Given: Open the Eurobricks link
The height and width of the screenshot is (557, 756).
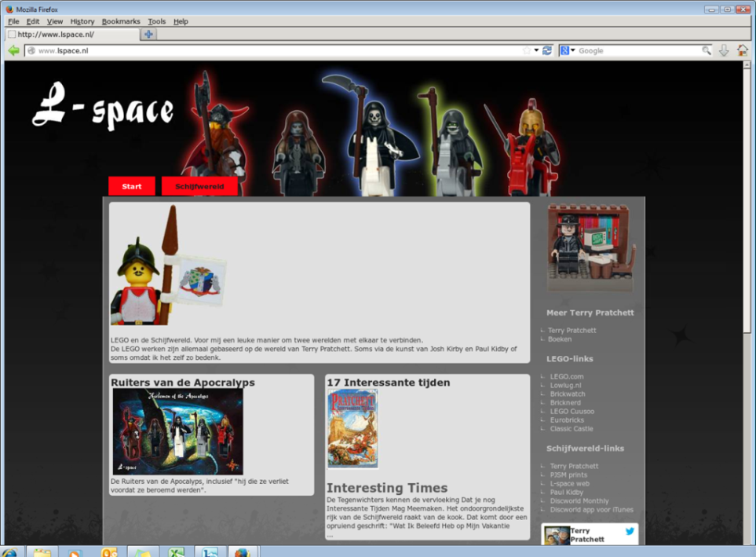Looking at the screenshot, I should (x=567, y=420).
